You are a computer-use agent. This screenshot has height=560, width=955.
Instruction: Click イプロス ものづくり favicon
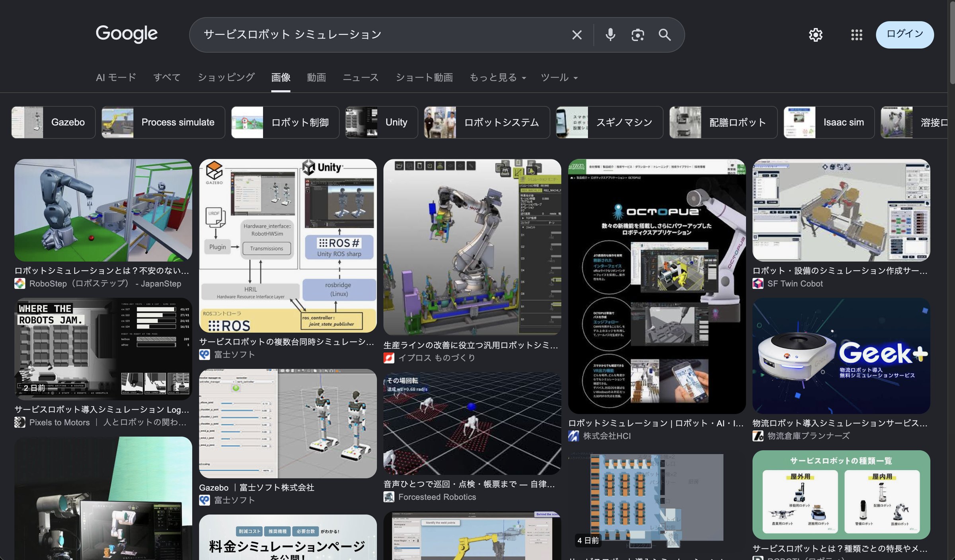click(389, 358)
